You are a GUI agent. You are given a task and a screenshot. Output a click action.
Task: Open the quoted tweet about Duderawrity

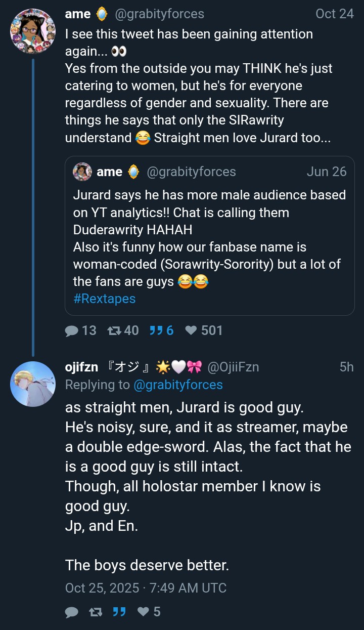(210, 236)
